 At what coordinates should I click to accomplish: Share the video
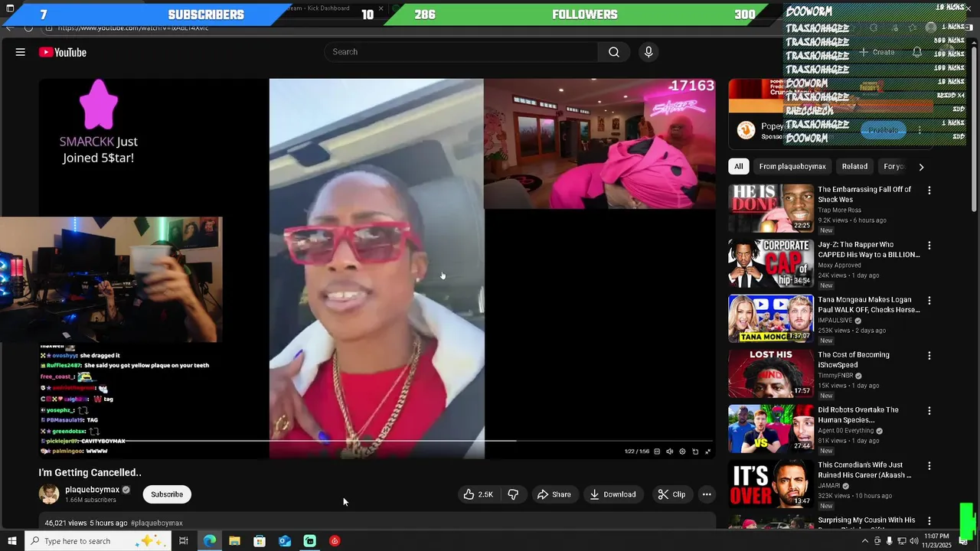click(x=554, y=494)
